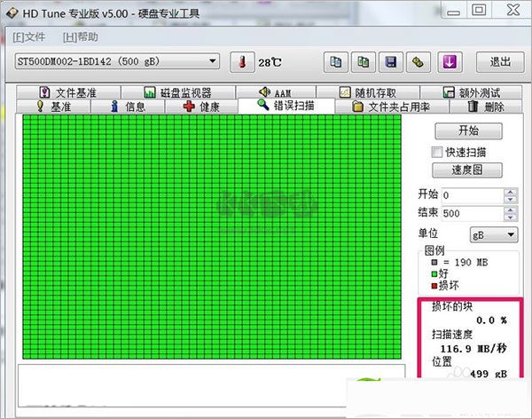This screenshot has height=419, width=532.
Task: Click the 扫描速度 label
Action: [x=452, y=335]
